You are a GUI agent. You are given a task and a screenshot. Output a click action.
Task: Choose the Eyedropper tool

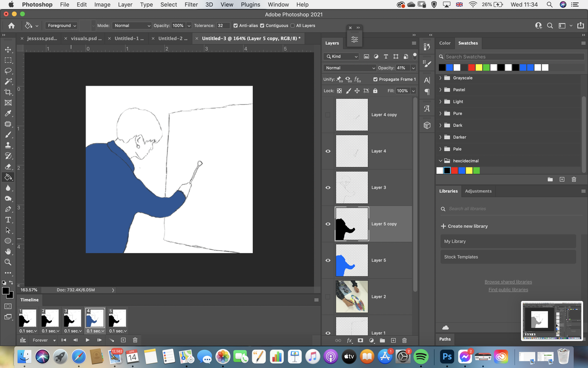coord(8,113)
